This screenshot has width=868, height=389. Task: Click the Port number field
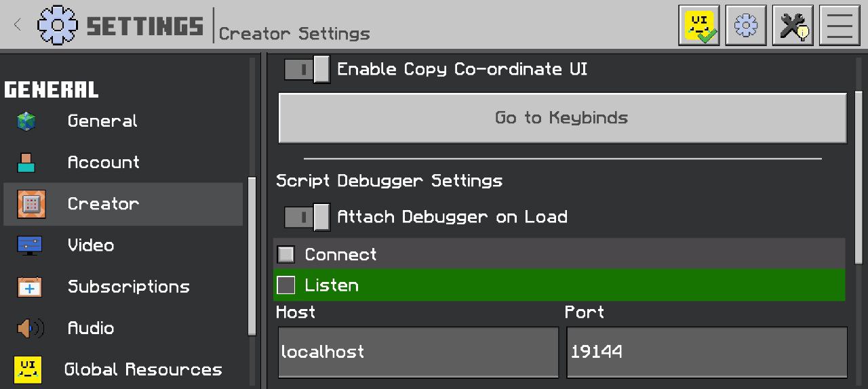click(707, 352)
